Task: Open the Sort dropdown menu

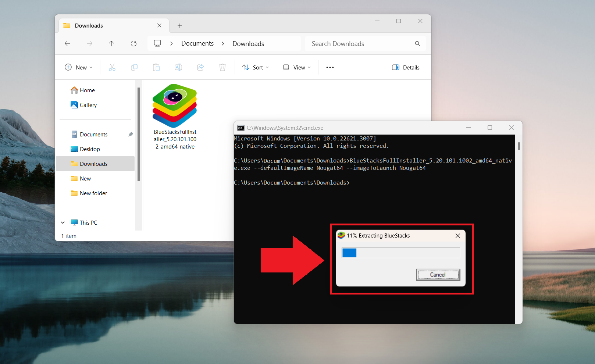Action: 256,67
